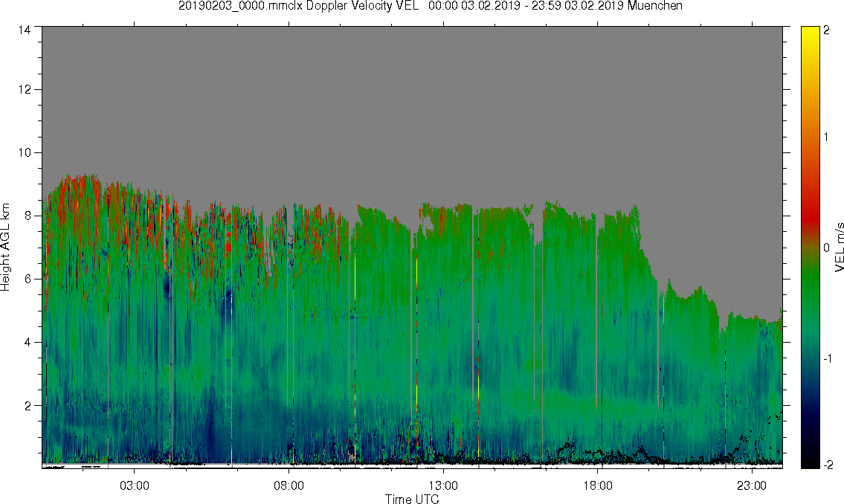Screen dimensions: 844x504
Task: Click the 2 km height tick label
Action: (28, 406)
